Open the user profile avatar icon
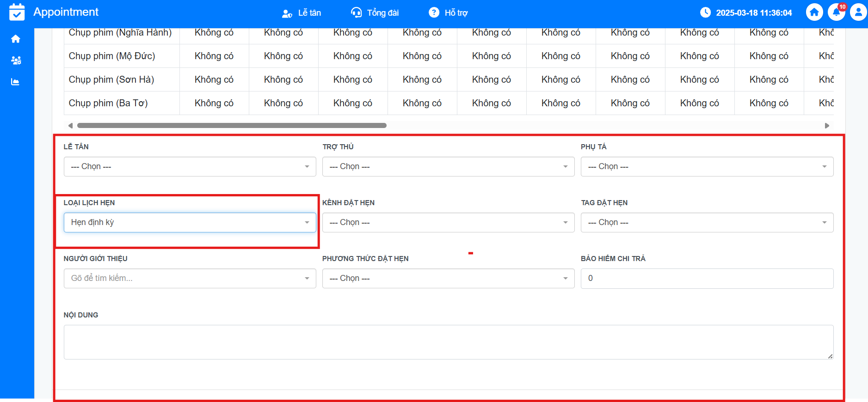 click(858, 12)
